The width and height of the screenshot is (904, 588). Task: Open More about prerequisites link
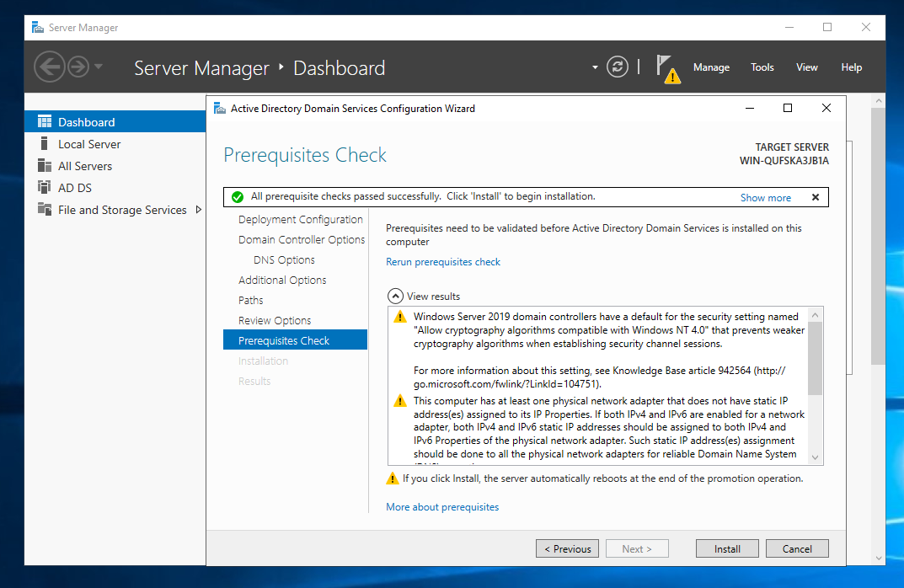tap(442, 507)
